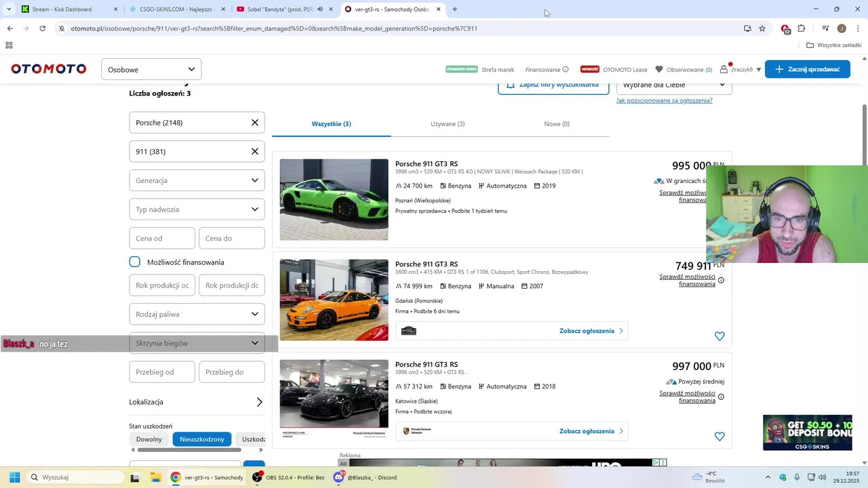The width and height of the screenshot is (868, 488).
Task: Go back in browser history
Action: [x=9, y=28]
